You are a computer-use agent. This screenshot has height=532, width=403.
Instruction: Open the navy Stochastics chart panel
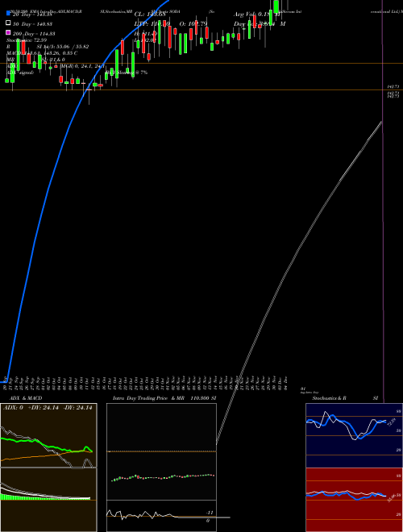[354, 435]
